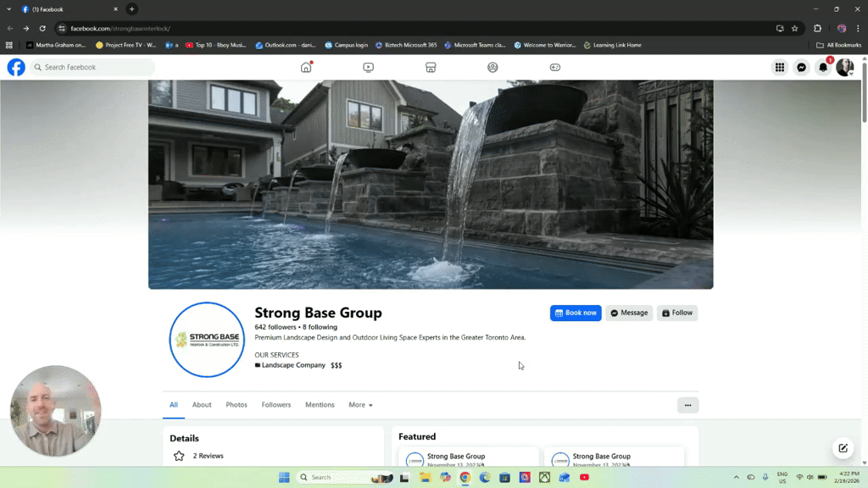Open the Video tab icon
The image size is (868, 488).
point(368,67)
